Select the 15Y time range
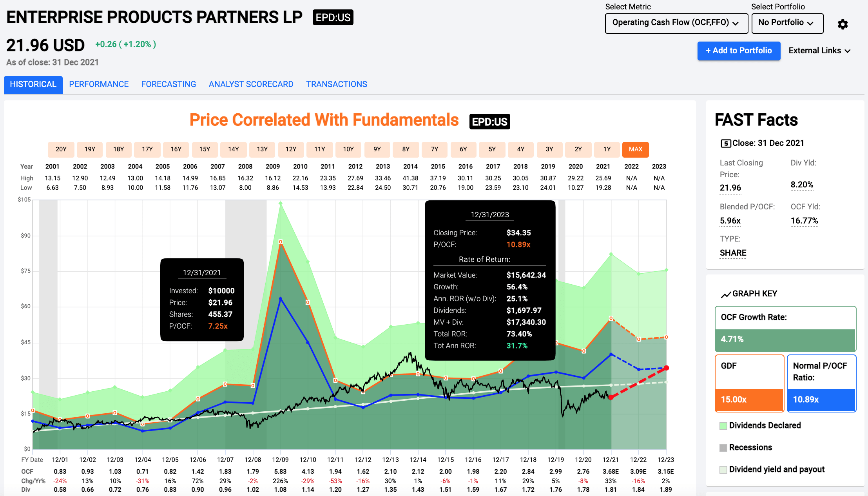This screenshot has width=868, height=496. [205, 149]
